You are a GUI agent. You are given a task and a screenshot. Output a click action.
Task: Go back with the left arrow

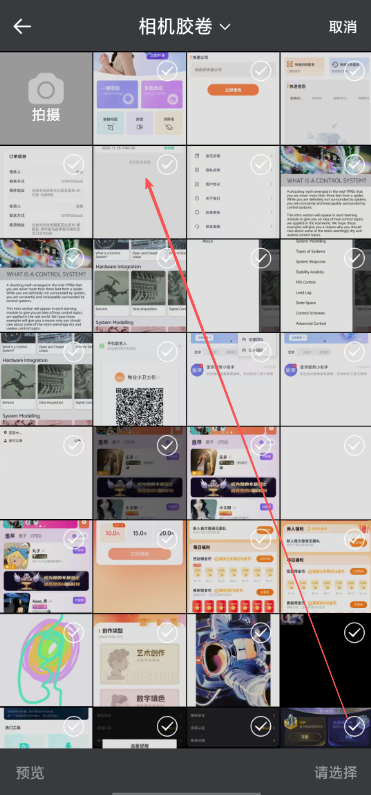(22, 26)
